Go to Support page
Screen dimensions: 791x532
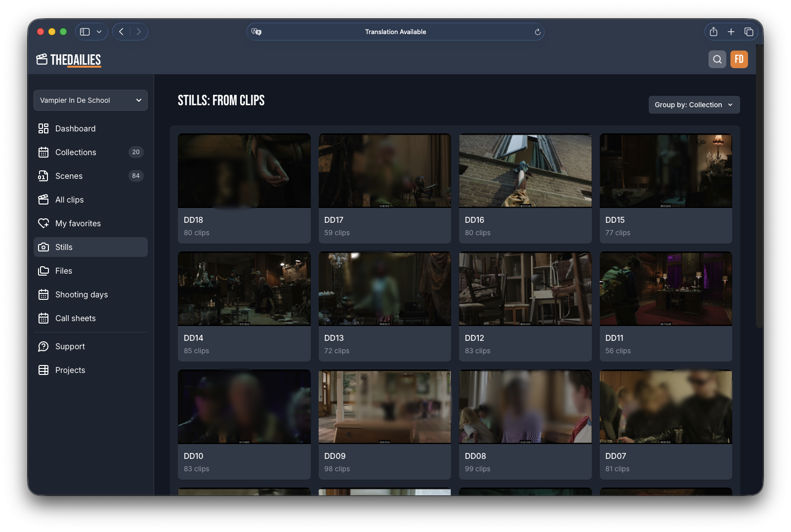[x=90, y=346]
